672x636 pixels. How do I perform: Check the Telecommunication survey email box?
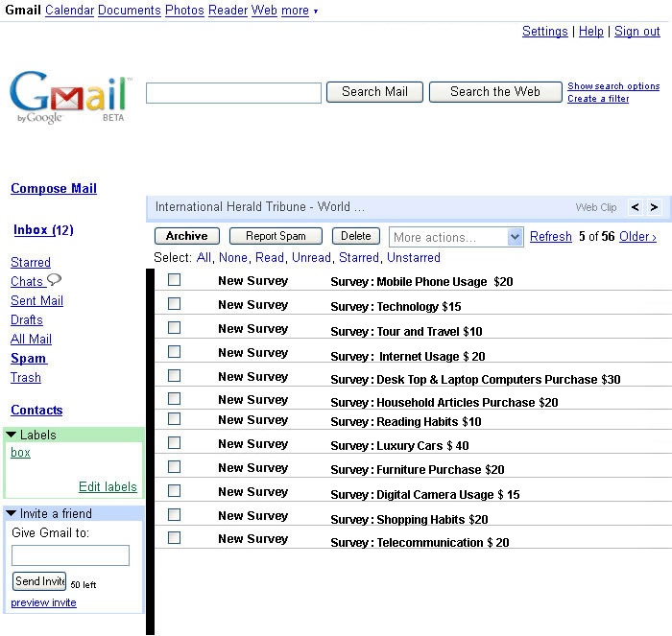click(x=174, y=538)
